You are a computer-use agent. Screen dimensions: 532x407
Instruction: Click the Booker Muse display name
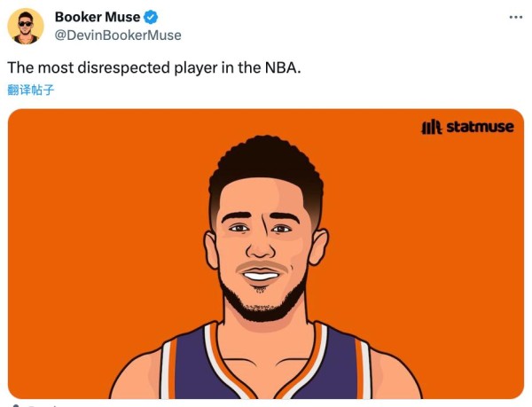point(98,17)
